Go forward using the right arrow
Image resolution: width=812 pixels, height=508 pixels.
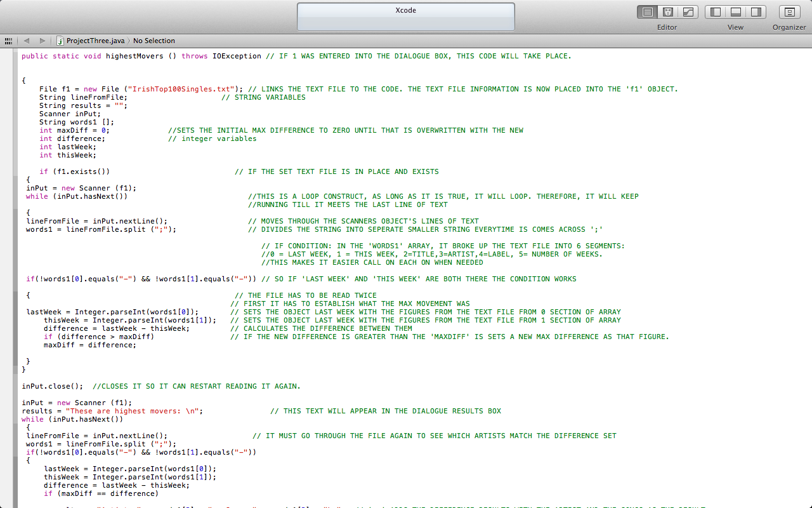click(43, 41)
